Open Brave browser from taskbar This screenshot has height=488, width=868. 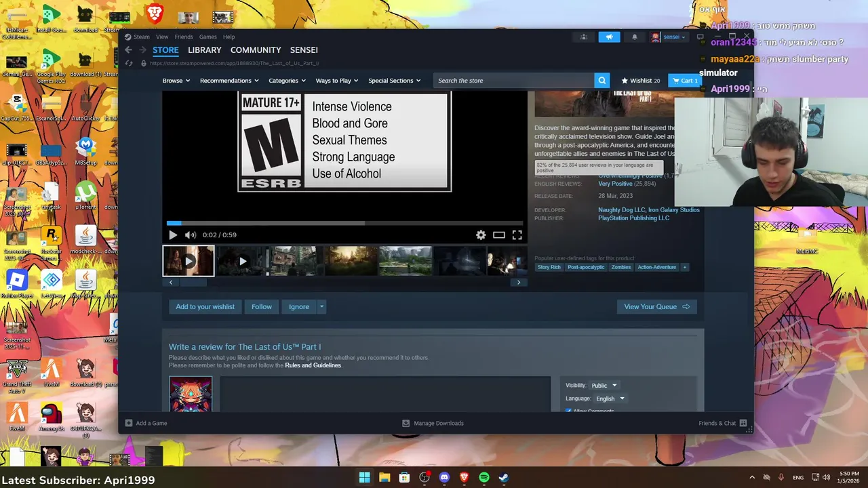point(464,477)
